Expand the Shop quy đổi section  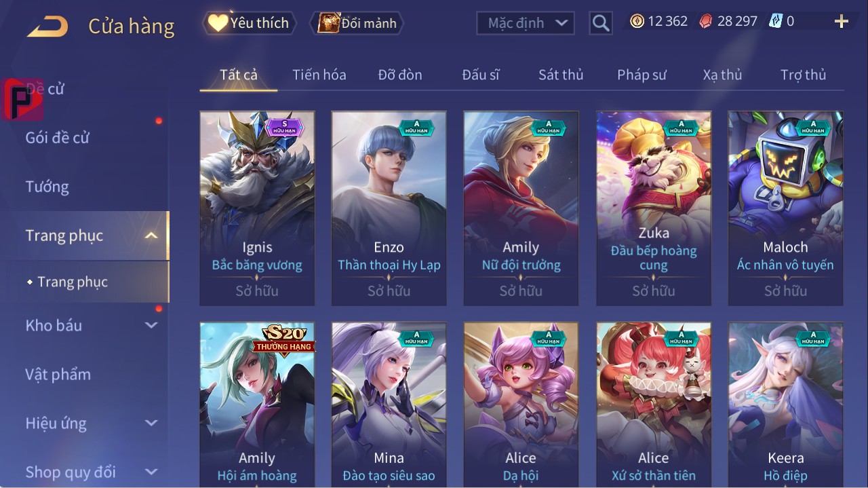pos(151,472)
